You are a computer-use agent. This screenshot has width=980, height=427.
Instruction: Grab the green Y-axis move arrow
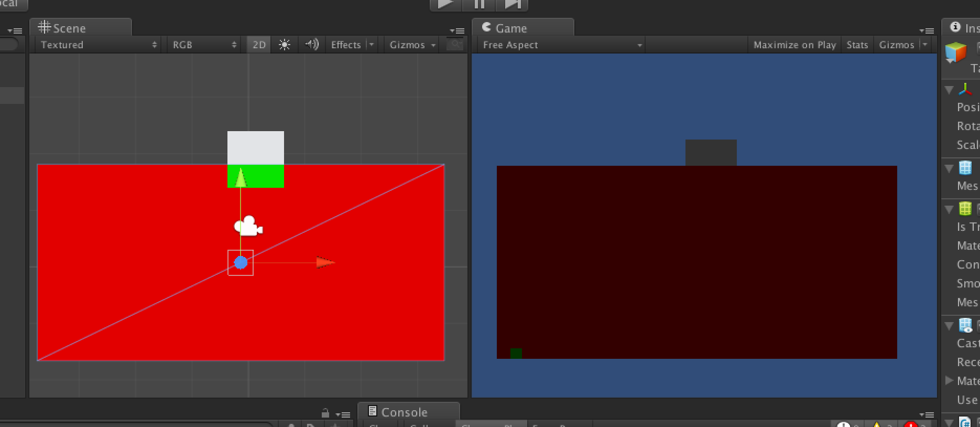coord(241,178)
